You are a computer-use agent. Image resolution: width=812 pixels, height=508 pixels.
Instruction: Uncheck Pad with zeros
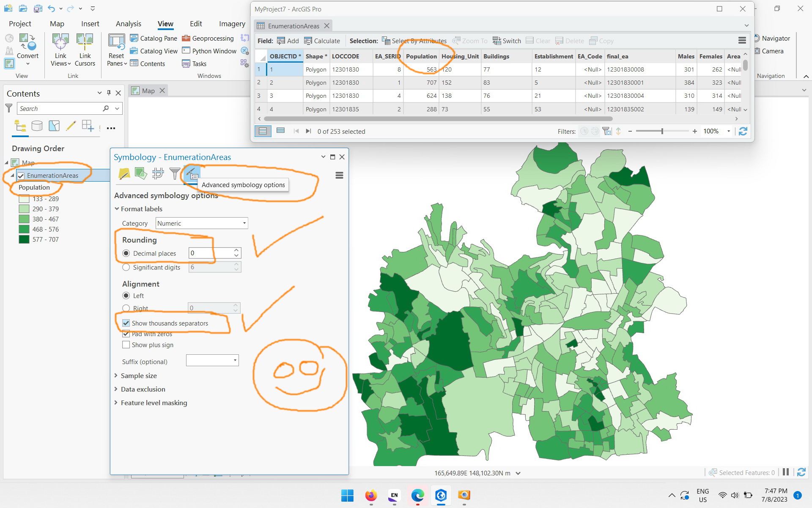126,334
